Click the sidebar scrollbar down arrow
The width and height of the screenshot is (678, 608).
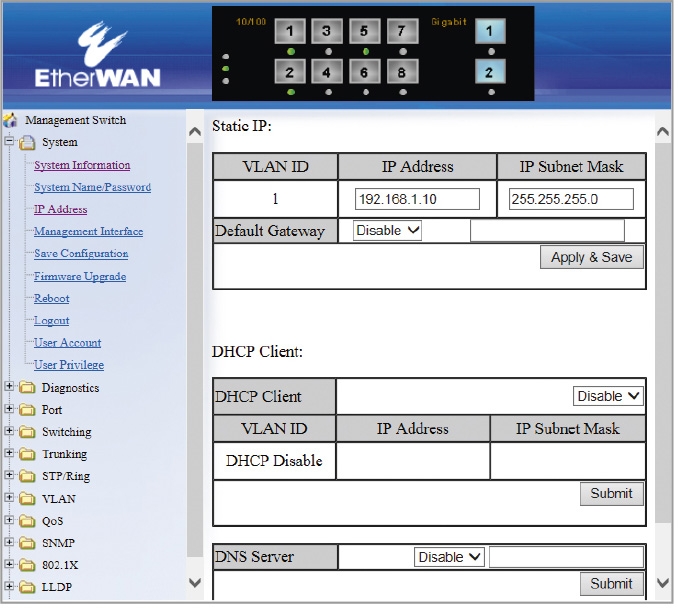click(x=195, y=583)
